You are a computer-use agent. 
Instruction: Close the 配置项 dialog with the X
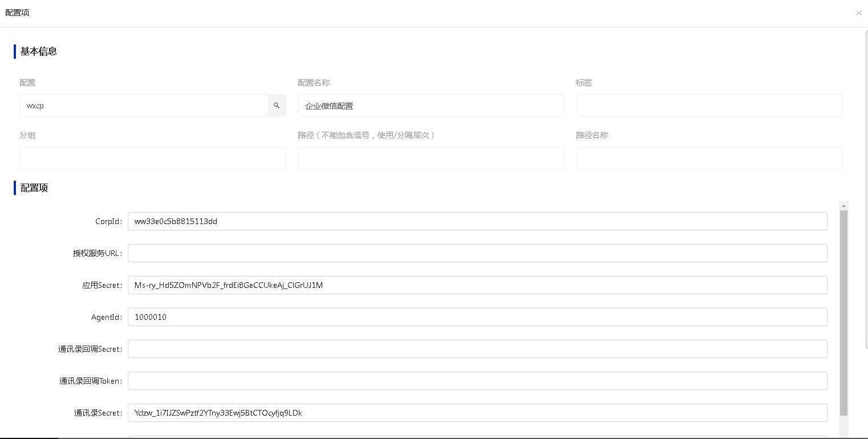click(x=858, y=13)
